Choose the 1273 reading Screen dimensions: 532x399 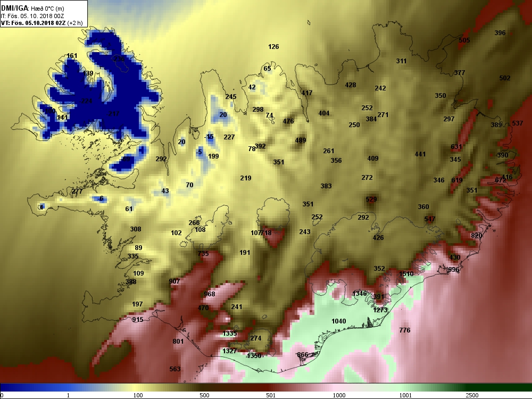tap(380, 310)
